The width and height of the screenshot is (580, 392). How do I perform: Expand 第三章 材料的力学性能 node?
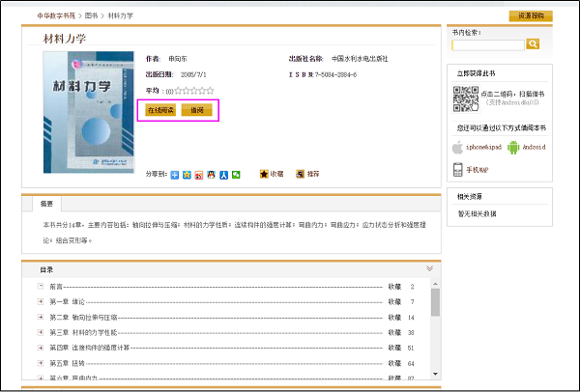click(x=41, y=332)
